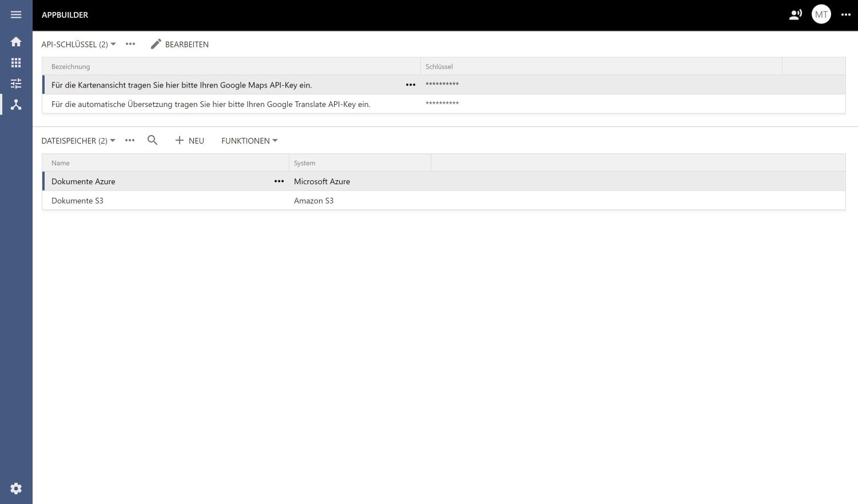Screen dimensions: 858x504
Task: Expand the API-Schlüssel (2) dropdown
Action: point(78,45)
